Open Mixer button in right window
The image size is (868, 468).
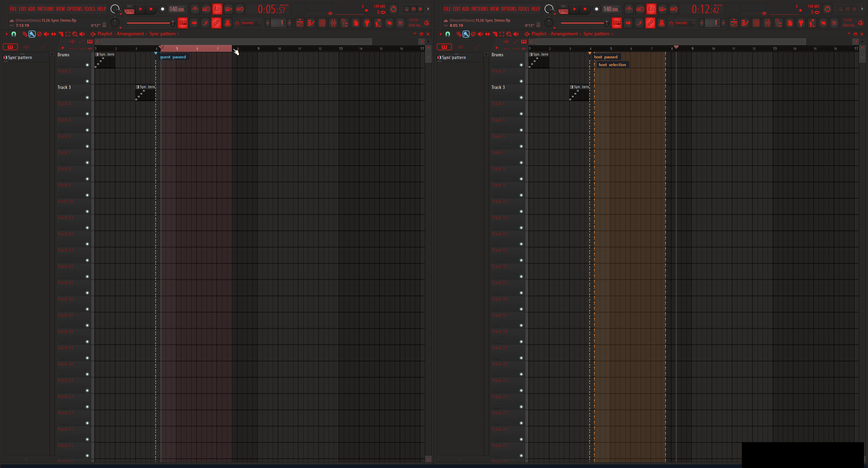pyautogui.click(x=767, y=23)
